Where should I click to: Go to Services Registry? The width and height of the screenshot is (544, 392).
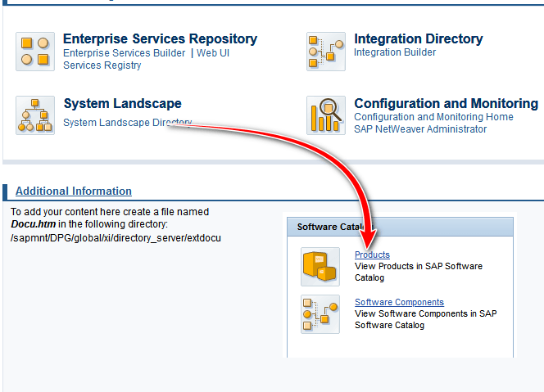pyautogui.click(x=102, y=65)
